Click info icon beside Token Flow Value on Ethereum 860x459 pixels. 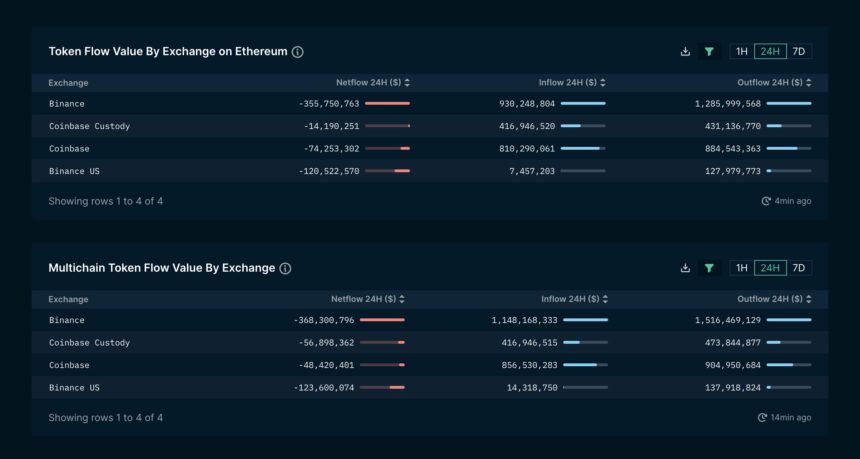tap(298, 52)
